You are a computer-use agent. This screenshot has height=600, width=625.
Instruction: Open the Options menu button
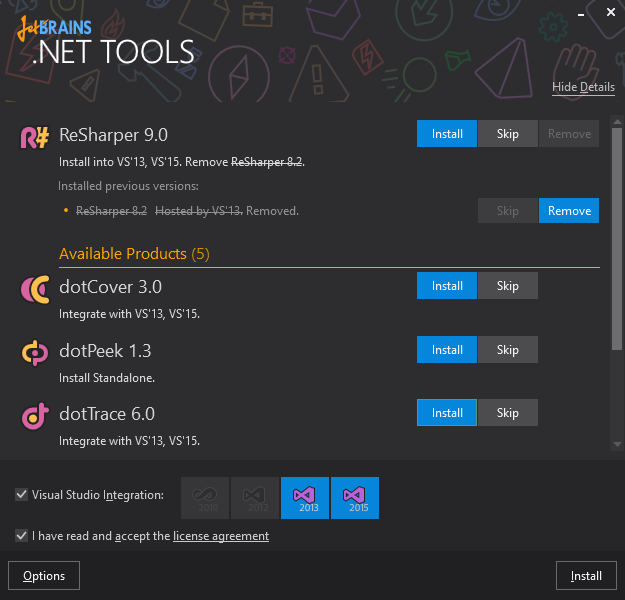(x=44, y=576)
